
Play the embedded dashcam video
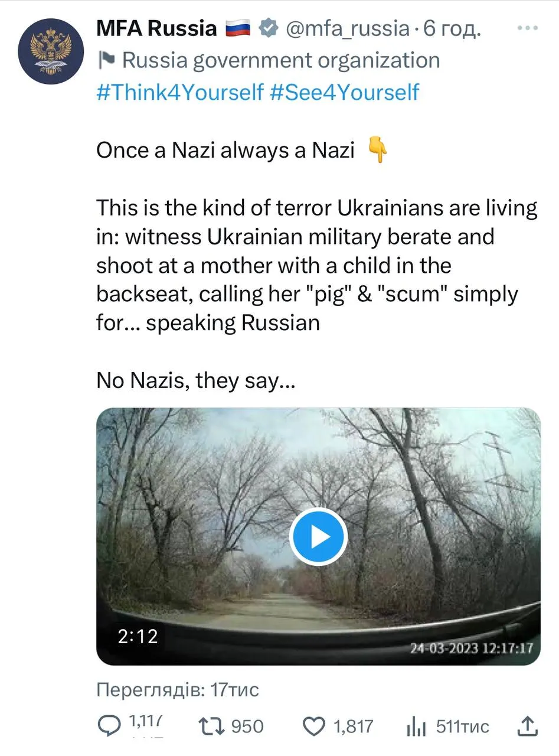click(x=318, y=536)
